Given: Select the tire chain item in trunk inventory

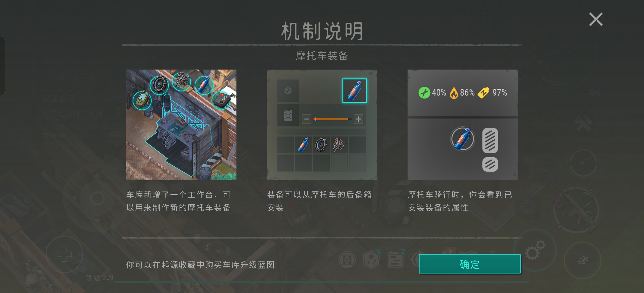Looking at the screenshot, I should tap(321, 145).
